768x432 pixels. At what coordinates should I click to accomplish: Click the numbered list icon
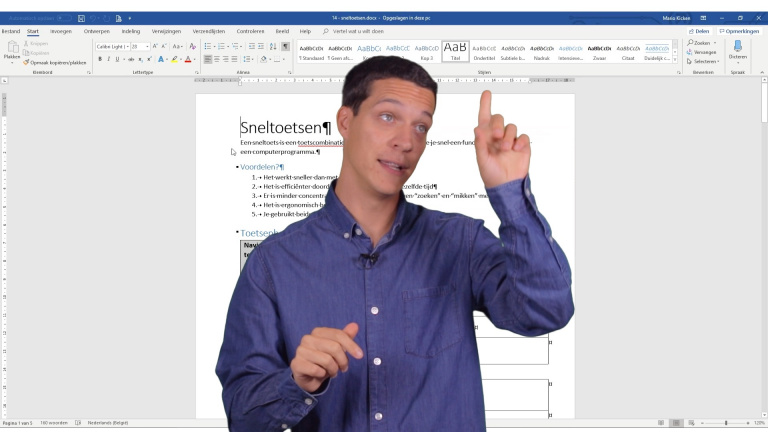tap(222, 46)
